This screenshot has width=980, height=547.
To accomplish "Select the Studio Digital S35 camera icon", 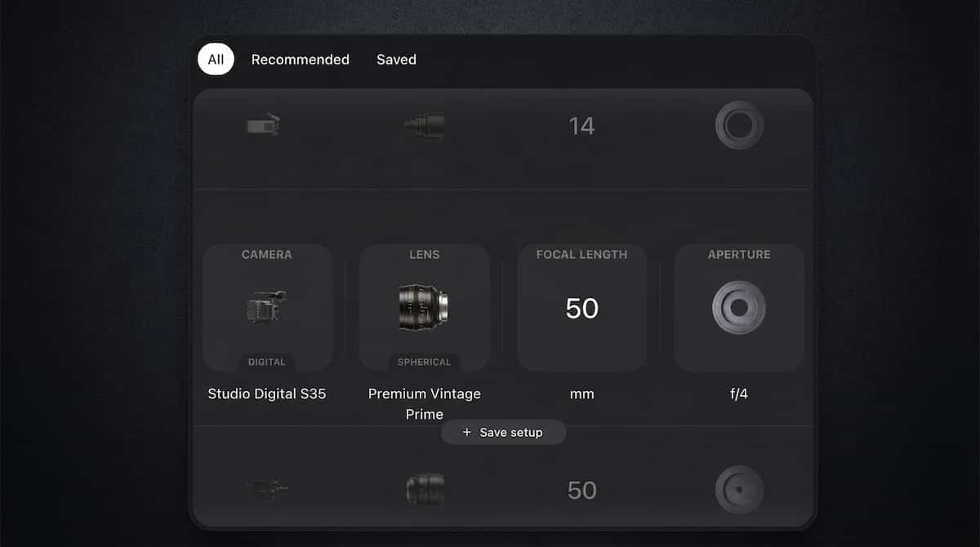I will [x=265, y=308].
